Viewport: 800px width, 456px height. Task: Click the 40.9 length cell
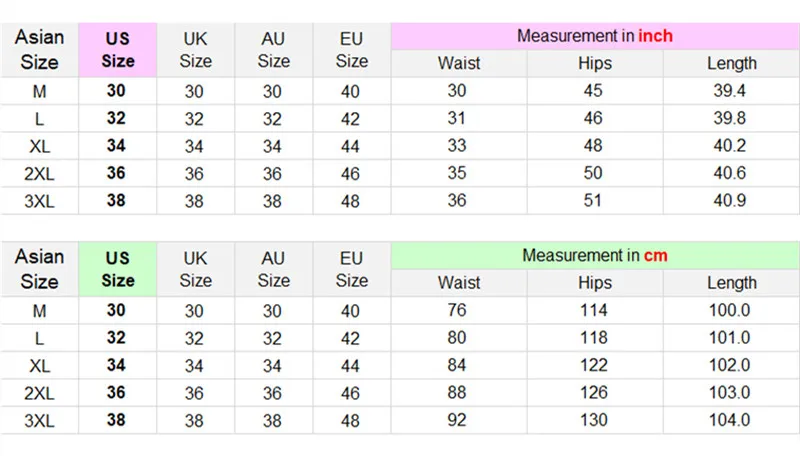point(732,200)
